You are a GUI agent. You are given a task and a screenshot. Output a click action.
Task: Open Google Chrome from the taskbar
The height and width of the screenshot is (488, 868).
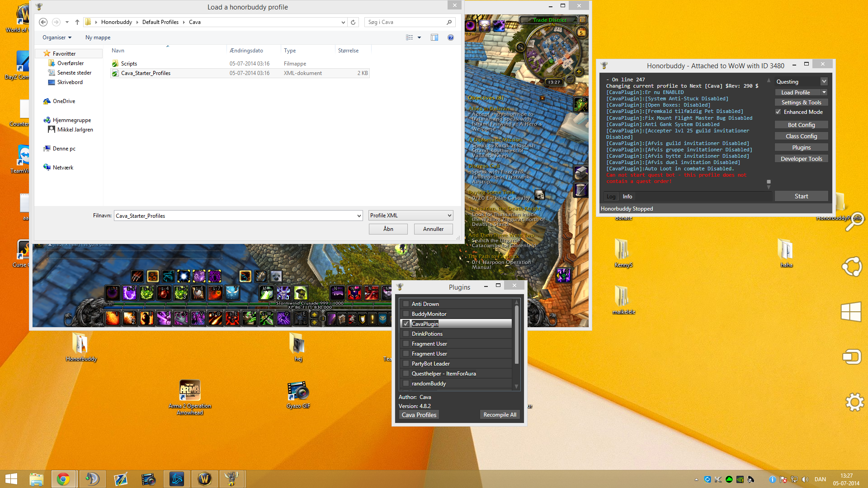click(63, 479)
